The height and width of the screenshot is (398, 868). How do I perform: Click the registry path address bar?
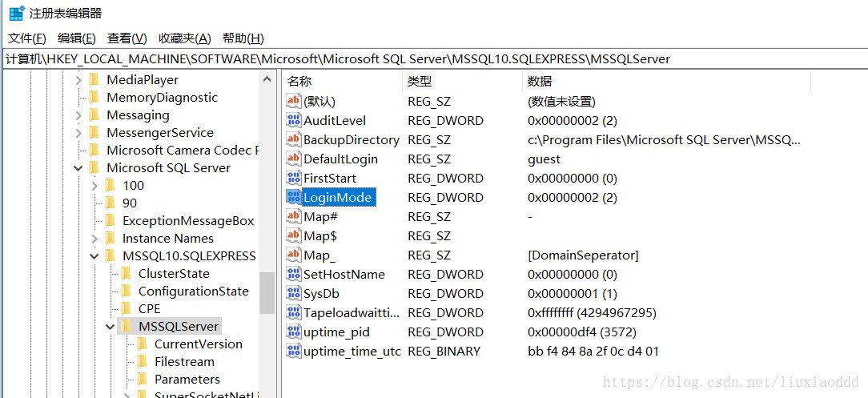tap(434, 59)
